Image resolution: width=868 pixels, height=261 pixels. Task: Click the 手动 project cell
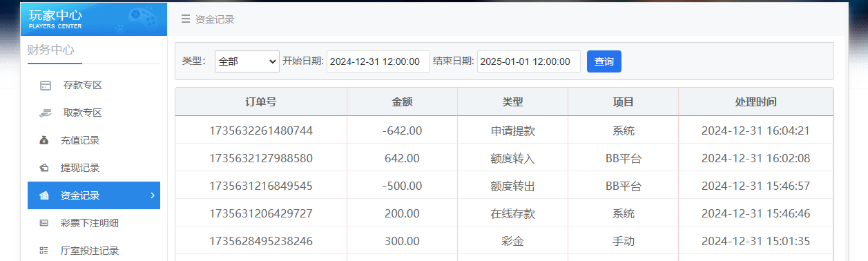click(623, 241)
